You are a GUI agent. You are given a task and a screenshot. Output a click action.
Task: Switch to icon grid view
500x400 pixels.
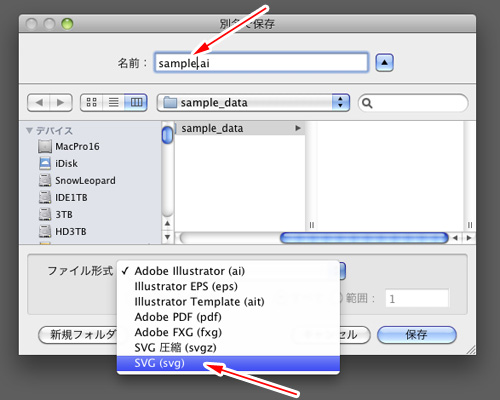(x=92, y=102)
